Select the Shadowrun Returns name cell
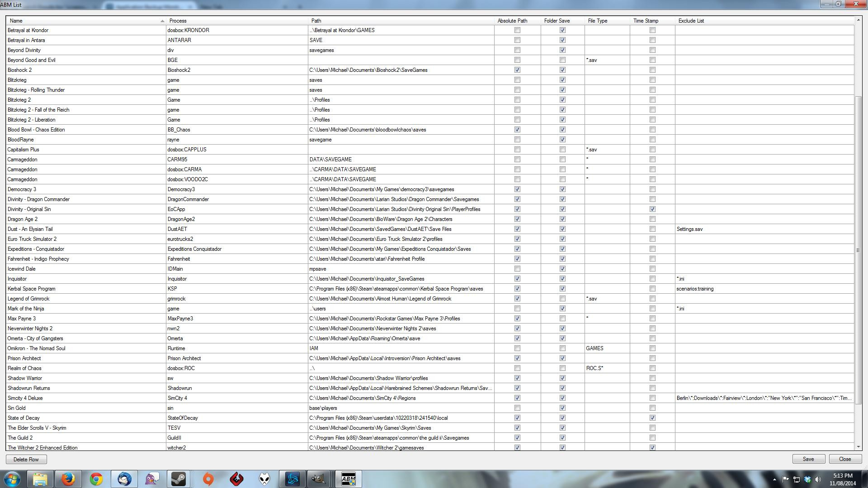868x488 pixels. click(x=86, y=388)
